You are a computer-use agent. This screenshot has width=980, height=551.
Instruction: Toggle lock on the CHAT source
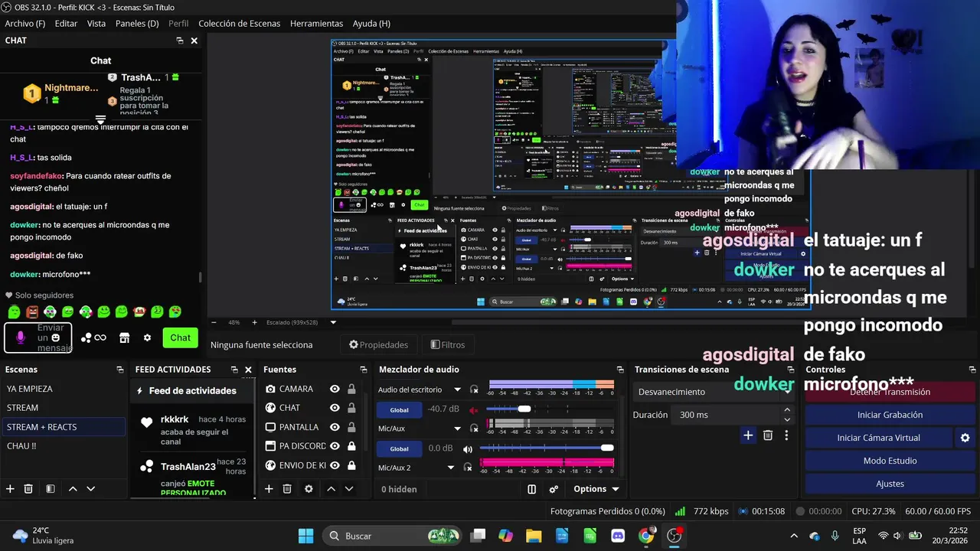click(351, 408)
